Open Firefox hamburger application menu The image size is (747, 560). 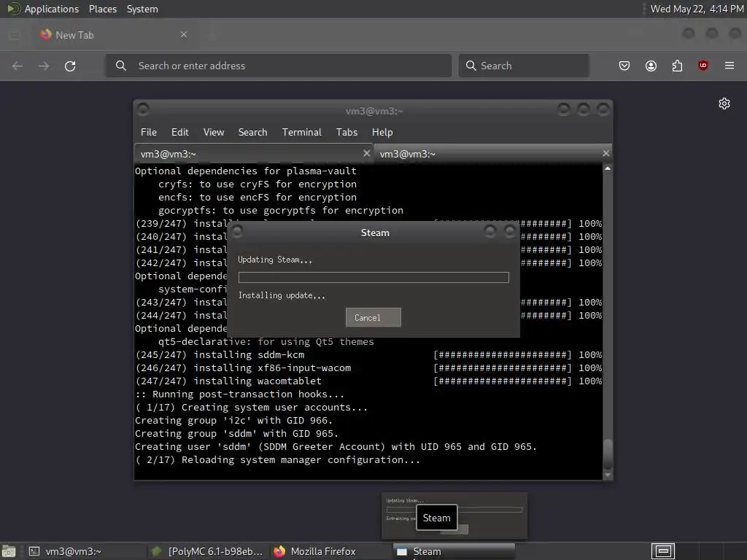[729, 66]
